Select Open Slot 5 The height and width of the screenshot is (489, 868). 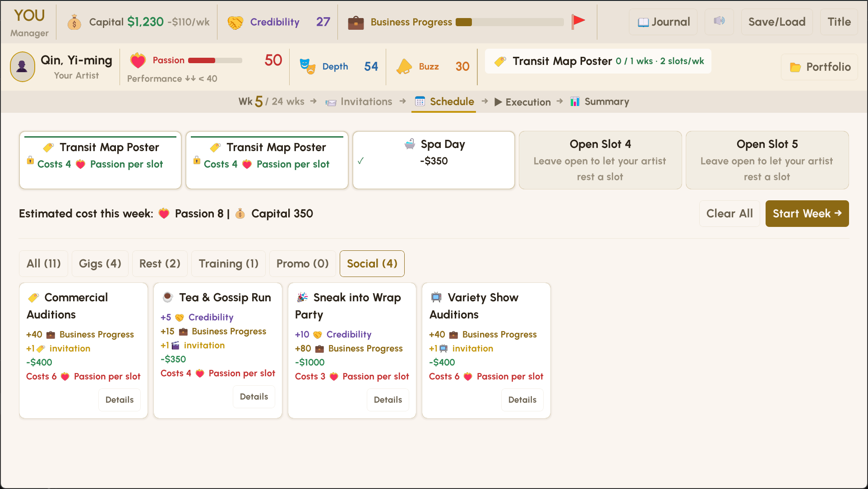coord(766,160)
